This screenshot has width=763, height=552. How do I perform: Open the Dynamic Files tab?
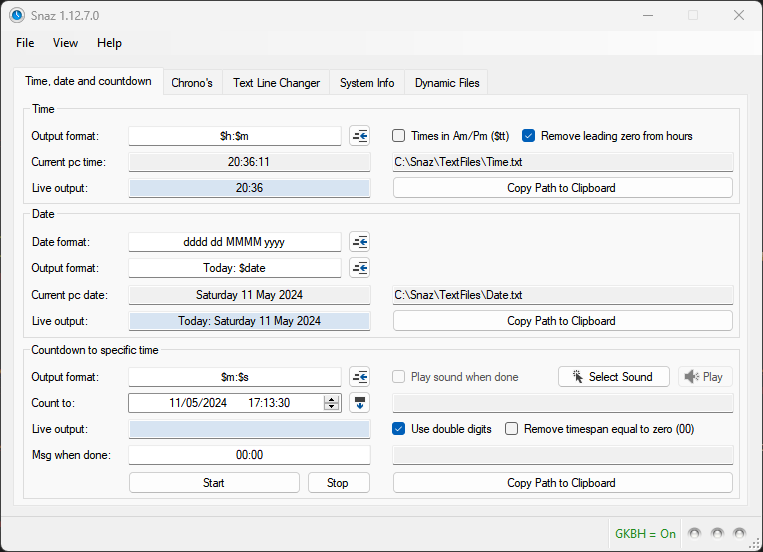coord(447,83)
